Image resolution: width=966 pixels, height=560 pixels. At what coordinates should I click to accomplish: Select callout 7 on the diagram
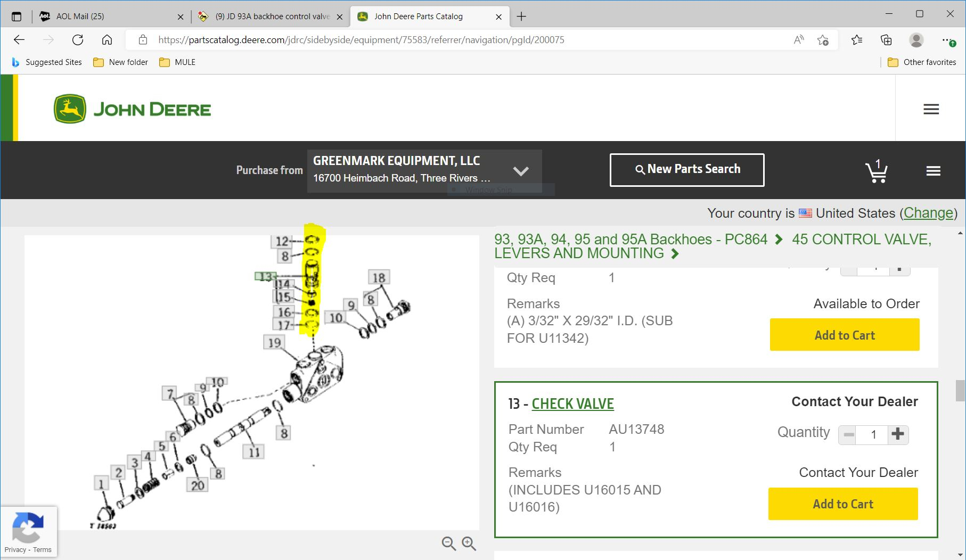click(x=170, y=393)
